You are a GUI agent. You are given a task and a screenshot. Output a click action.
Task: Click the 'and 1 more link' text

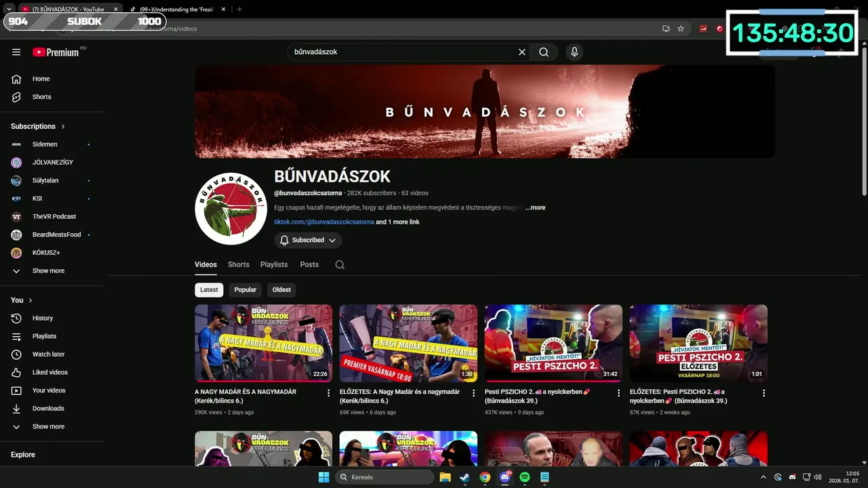(x=397, y=222)
